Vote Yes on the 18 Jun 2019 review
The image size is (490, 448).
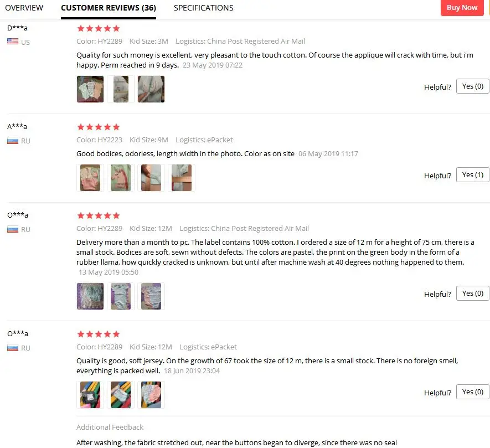click(x=472, y=392)
